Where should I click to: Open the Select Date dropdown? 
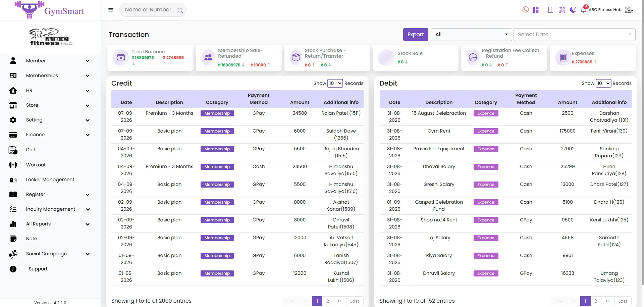tap(574, 35)
